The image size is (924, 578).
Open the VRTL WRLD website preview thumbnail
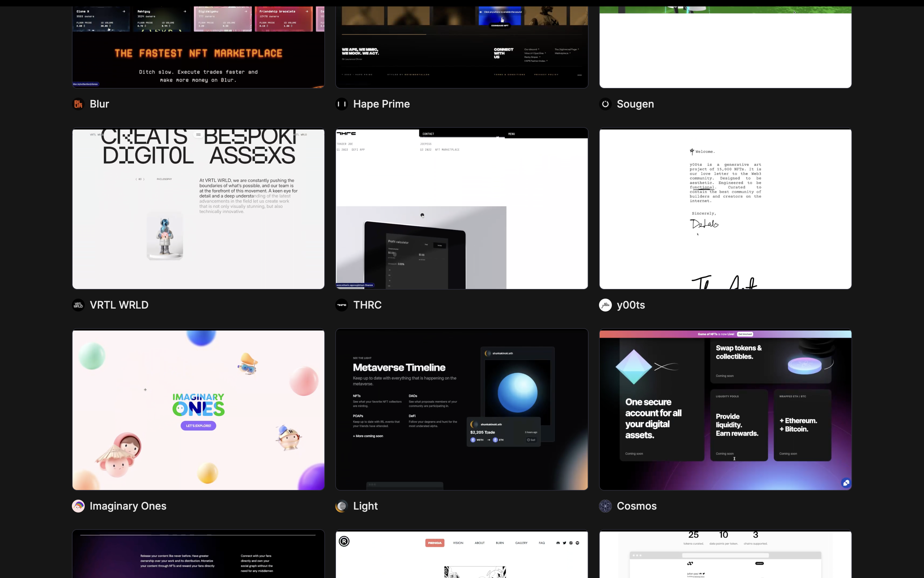tap(198, 208)
